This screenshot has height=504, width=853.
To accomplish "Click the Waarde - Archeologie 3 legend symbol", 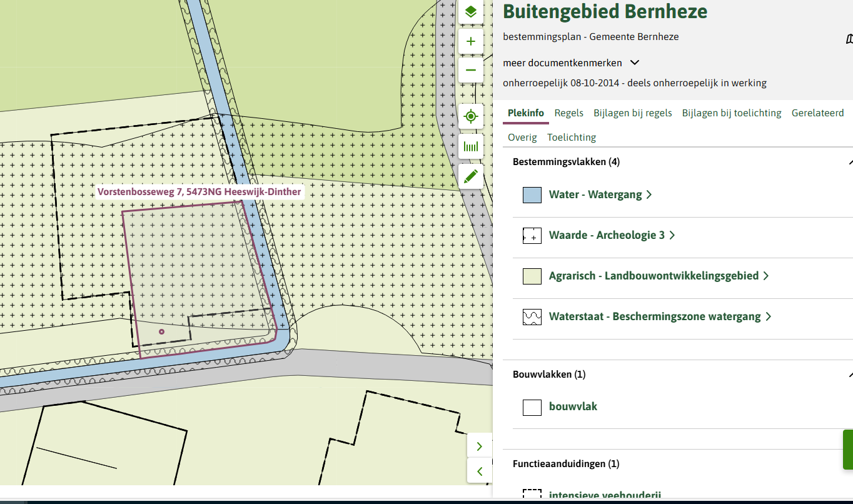I will [x=532, y=236].
